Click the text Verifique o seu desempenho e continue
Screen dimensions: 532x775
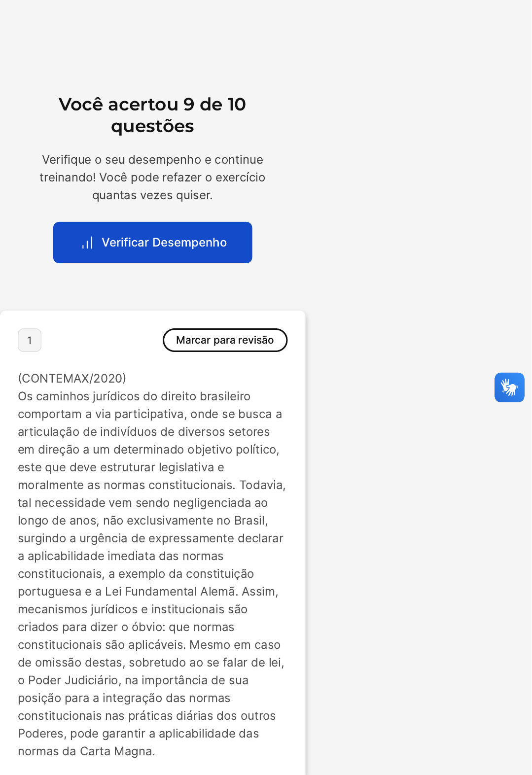coord(152,160)
